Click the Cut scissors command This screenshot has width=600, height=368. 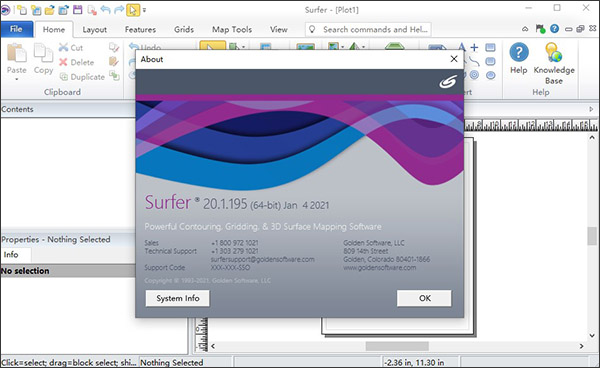coord(71,47)
